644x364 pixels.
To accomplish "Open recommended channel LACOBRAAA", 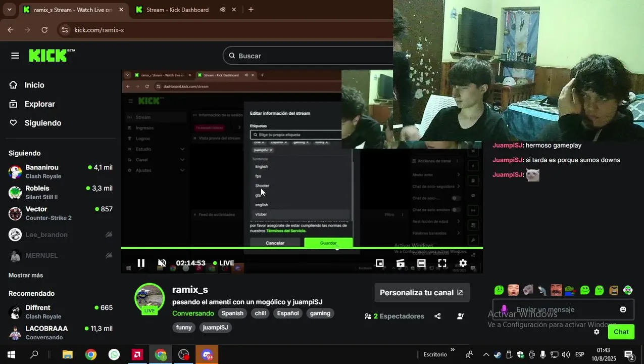I will point(61,332).
